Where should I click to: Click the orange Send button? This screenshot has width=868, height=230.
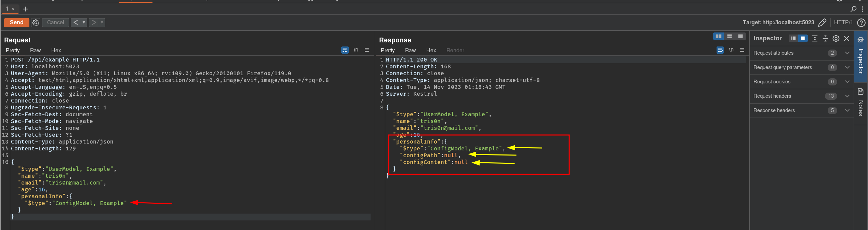coord(16,23)
